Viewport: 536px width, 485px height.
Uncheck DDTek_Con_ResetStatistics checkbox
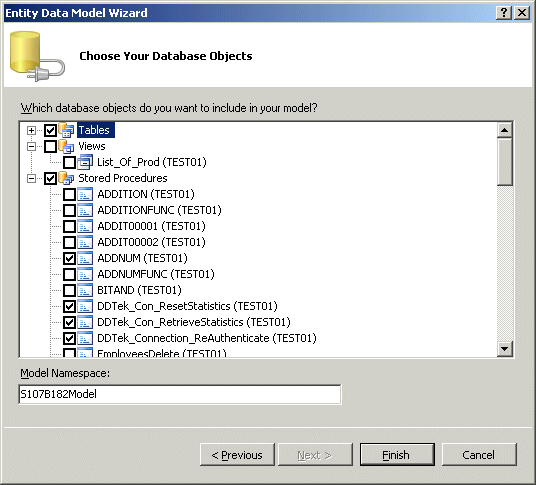[x=69, y=307]
